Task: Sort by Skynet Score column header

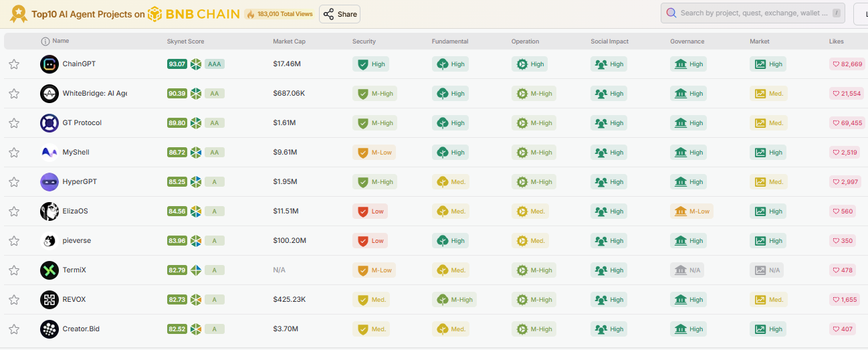Action: 185,41
